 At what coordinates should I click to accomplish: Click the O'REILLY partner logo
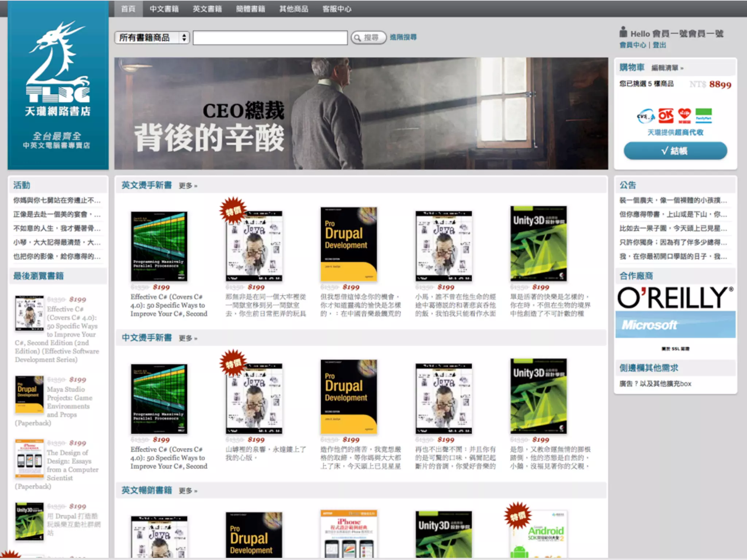pos(675,297)
